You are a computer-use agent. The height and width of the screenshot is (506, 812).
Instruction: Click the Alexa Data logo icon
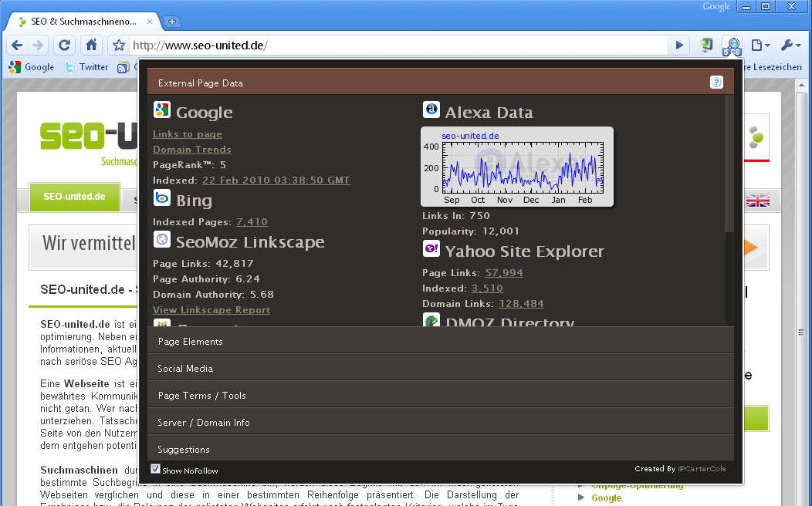(x=431, y=110)
